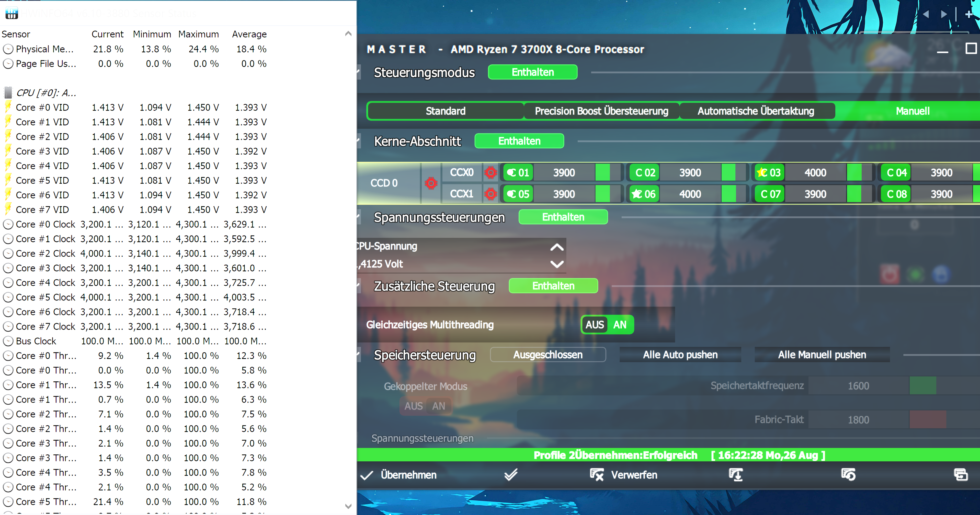Click the reset profile icon
This screenshot has height=515, width=980.
pyautogui.click(x=848, y=474)
